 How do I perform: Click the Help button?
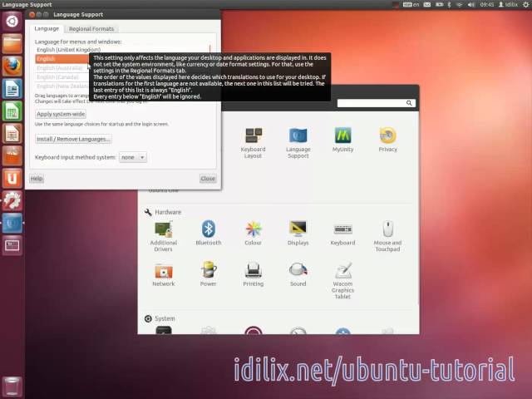tap(37, 179)
